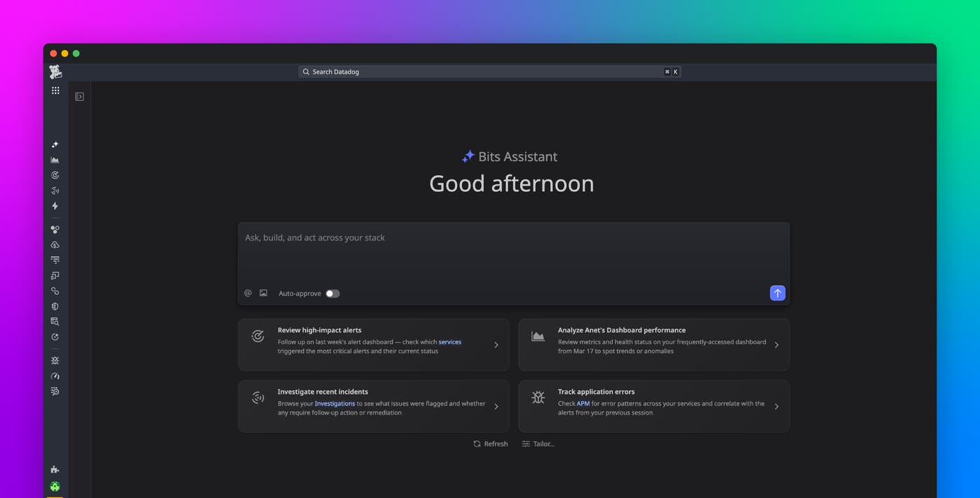Open the 'Investigations' link in the incidents card
Image resolution: width=980 pixels, height=498 pixels.
(x=335, y=403)
